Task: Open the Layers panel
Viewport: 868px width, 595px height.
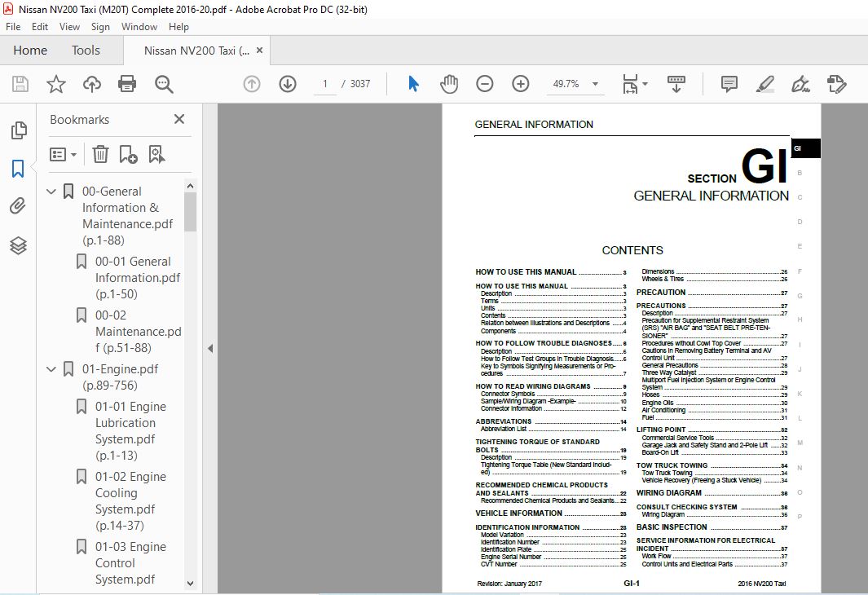Action: coord(18,245)
